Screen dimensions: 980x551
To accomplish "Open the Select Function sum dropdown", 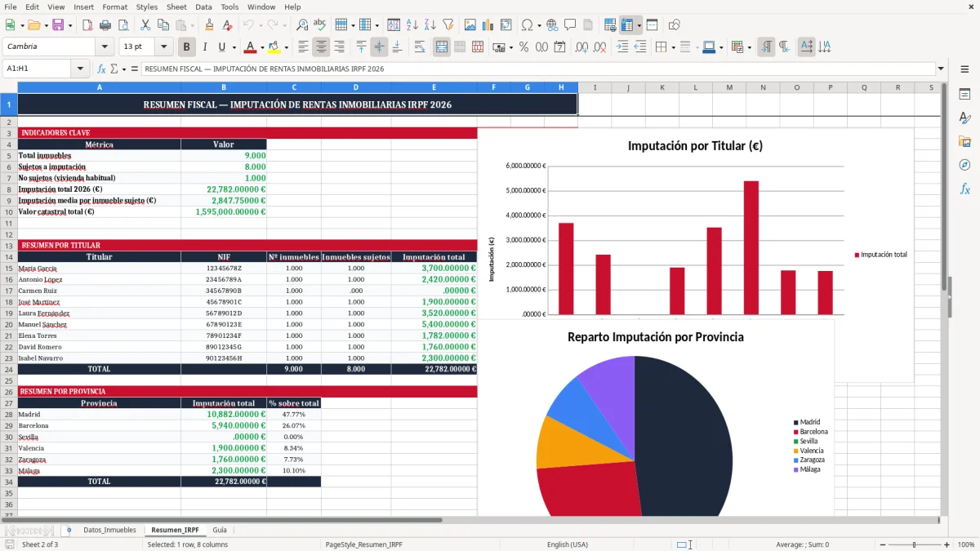I will coord(124,69).
